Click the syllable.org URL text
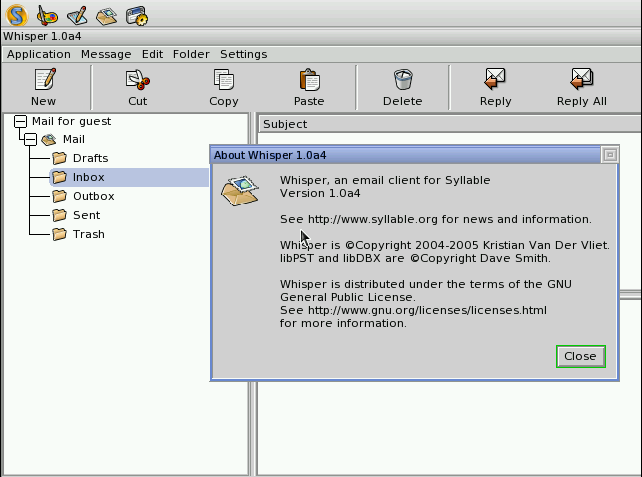The image size is (642, 477). tap(373, 219)
